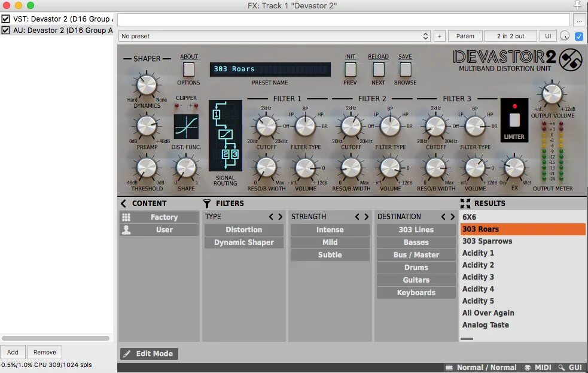Adjust the Preamp knob
This screenshot has height=373, width=588.
pos(147,126)
